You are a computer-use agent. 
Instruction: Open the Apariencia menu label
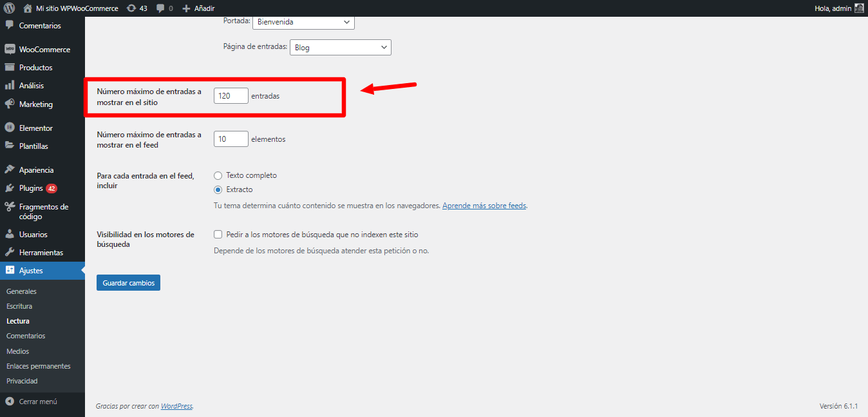click(x=37, y=170)
